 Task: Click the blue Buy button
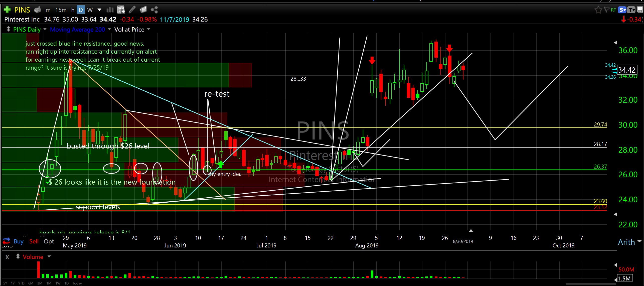[19, 241]
